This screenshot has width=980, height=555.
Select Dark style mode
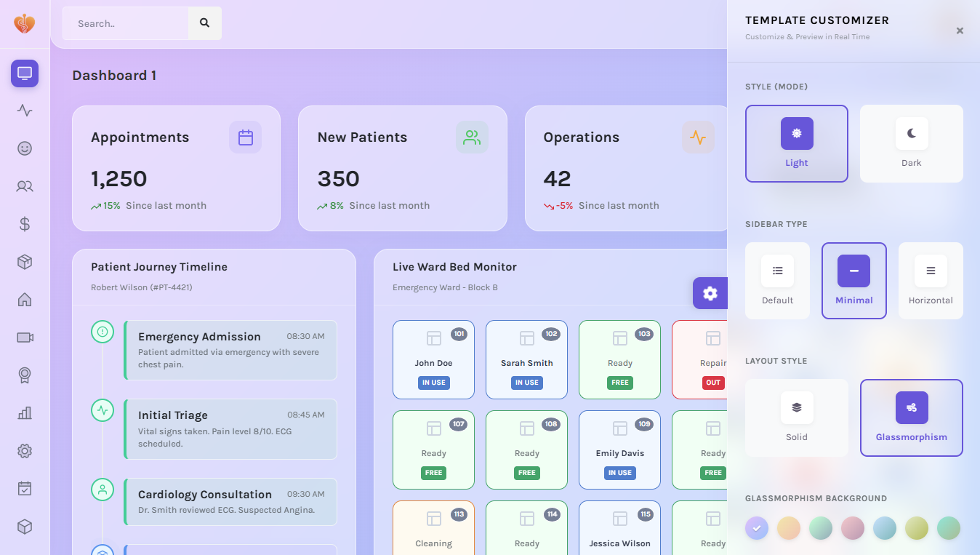(x=912, y=143)
